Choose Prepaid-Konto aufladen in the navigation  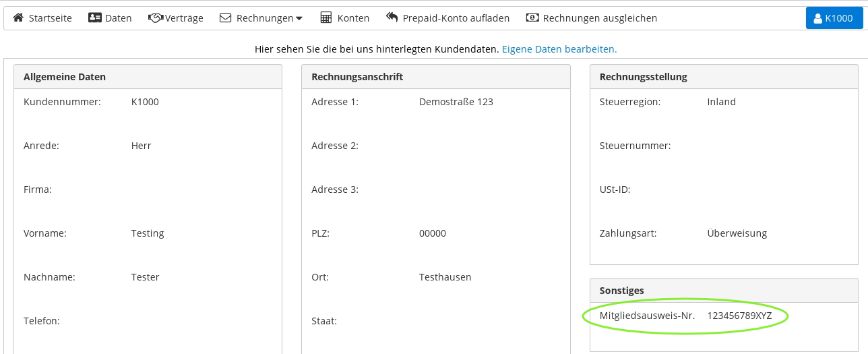click(456, 18)
